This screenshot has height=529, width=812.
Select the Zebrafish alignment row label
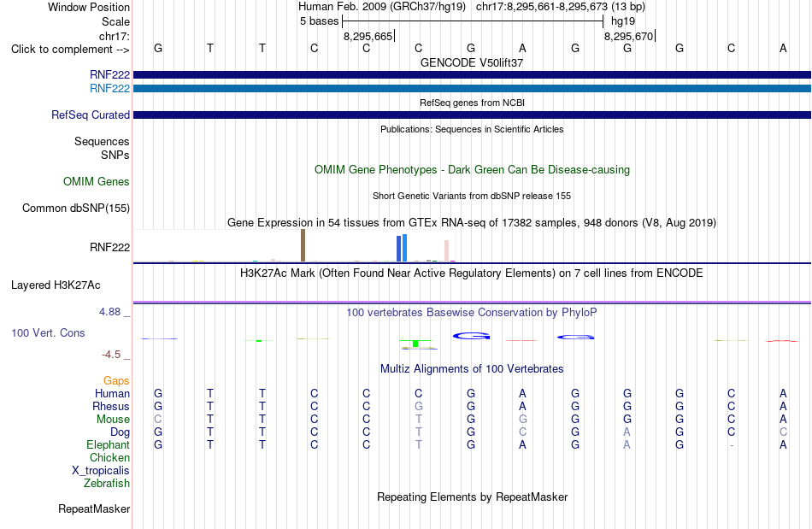pos(107,483)
